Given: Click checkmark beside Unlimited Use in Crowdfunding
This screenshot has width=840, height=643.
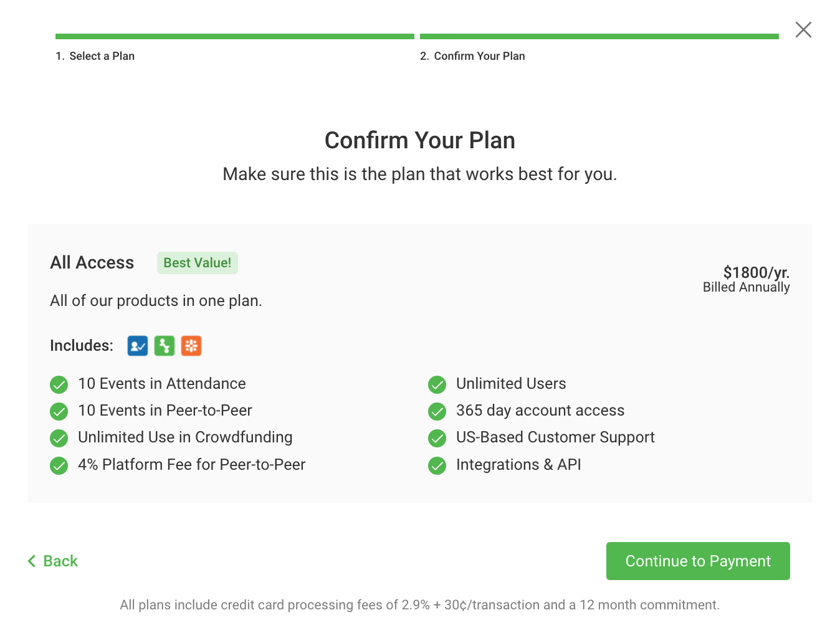Looking at the screenshot, I should pos(59,438).
